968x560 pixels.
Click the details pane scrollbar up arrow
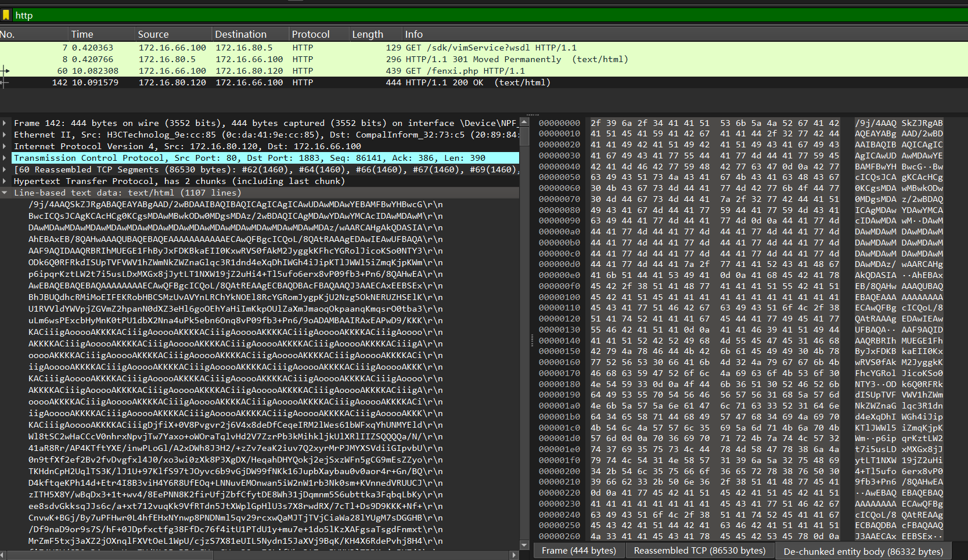(x=524, y=122)
